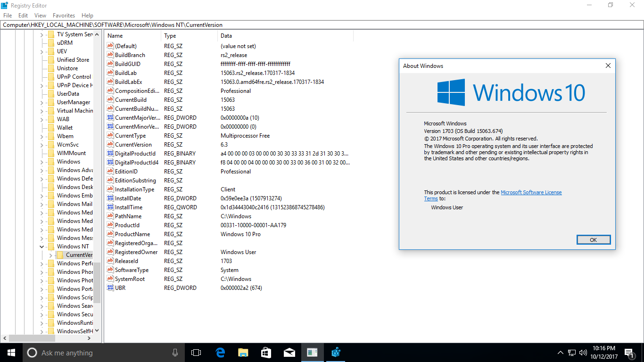Sort values by Type column header
Viewport: 644px width, 362px height.
click(190, 36)
